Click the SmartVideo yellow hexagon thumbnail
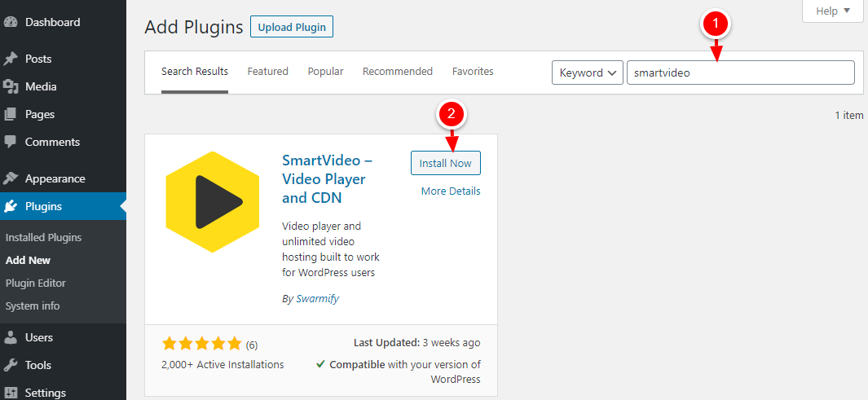868x400 pixels. pos(213,202)
